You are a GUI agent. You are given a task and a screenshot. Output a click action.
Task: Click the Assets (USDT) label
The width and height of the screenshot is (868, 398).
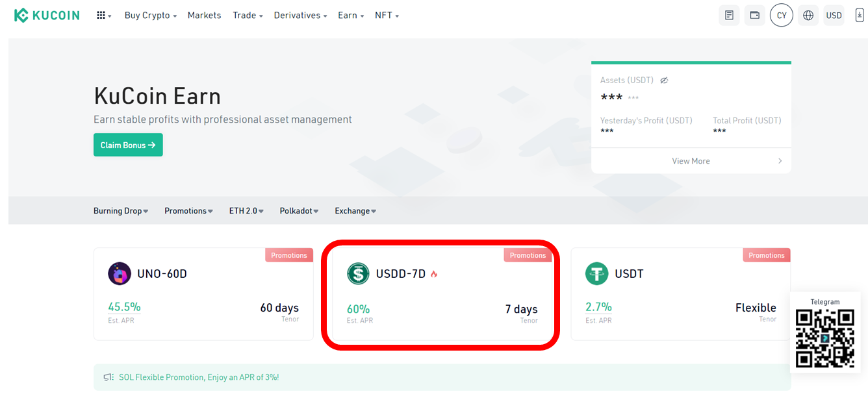pyautogui.click(x=627, y=81)
